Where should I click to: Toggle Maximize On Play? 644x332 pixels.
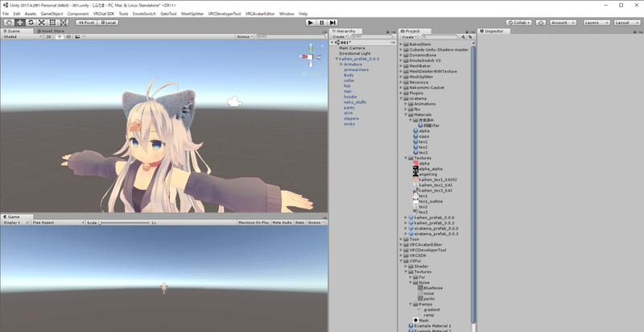[x=254, y=222]
